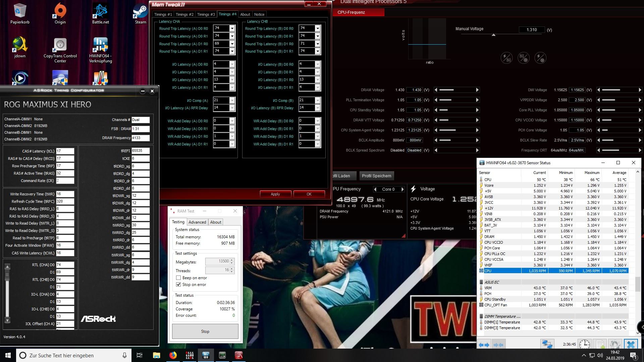Image resolution: width=644 pixels, height=362 pixels.
Task: Open IO Latency (B) D0 R0 dropdown
Action: (318, 64)
